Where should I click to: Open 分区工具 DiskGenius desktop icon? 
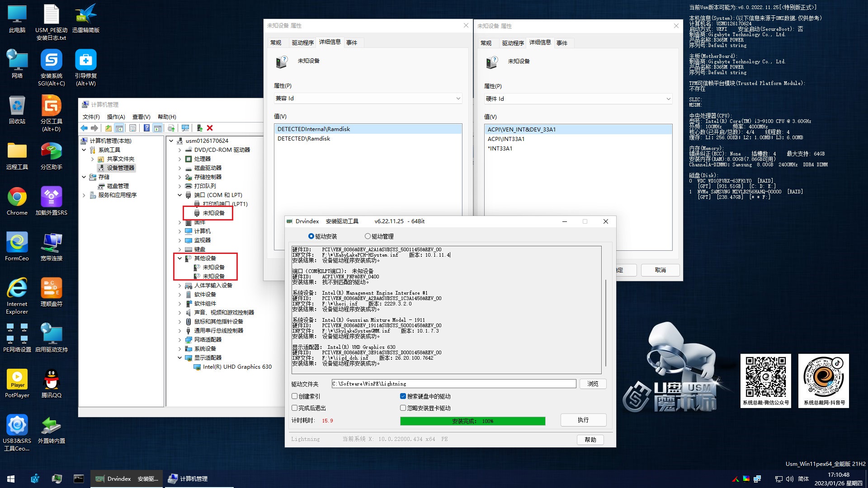[52, 113]
